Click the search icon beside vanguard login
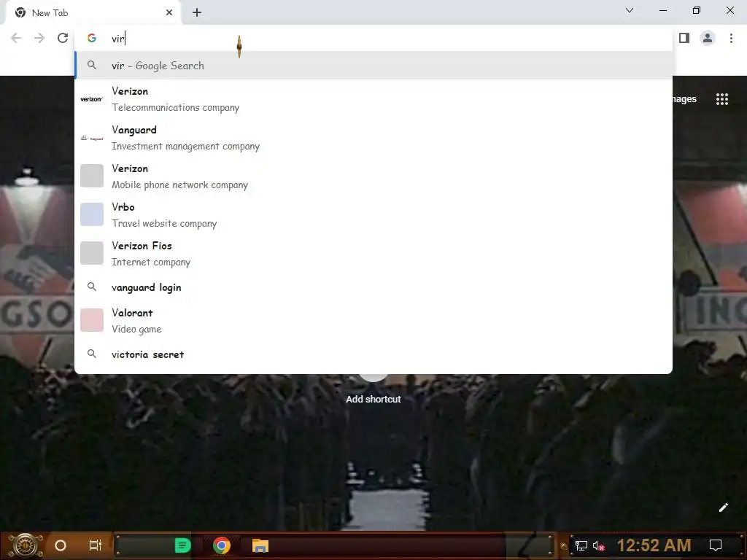This screenshot has width=747, height=560. [x=91, y=287]
